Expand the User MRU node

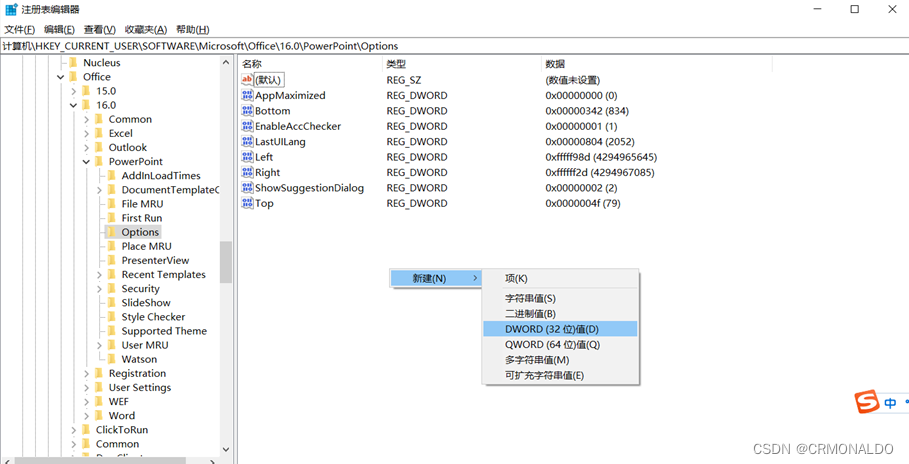click(99, 346)
